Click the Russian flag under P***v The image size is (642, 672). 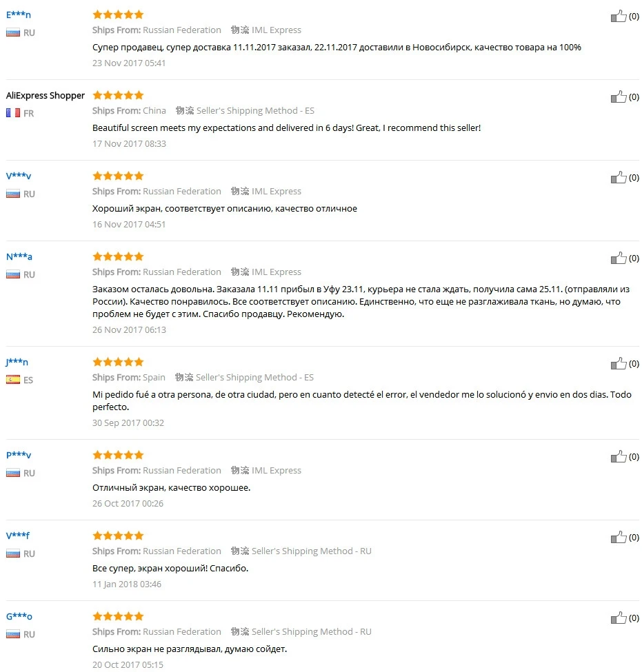(13, 473)
